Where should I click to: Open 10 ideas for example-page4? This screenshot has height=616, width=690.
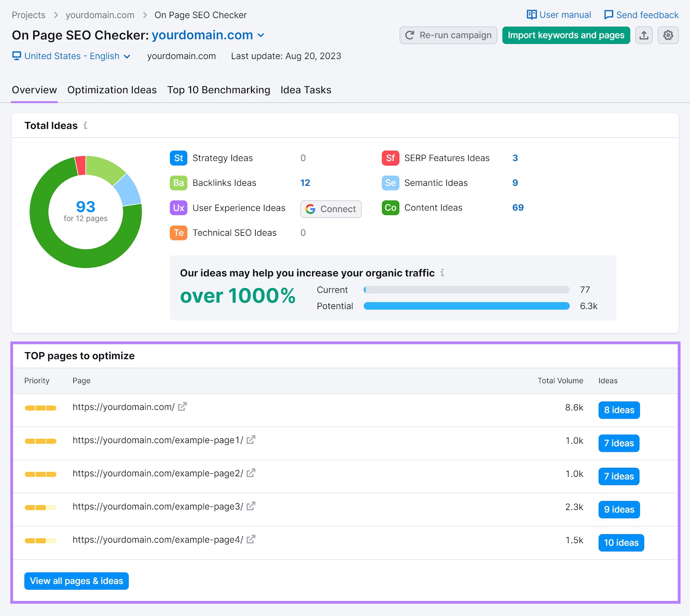tap(621, 543)
